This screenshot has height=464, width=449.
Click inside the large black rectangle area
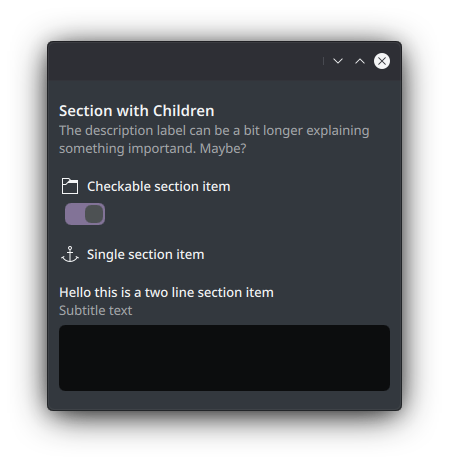[x=224, y=358]
